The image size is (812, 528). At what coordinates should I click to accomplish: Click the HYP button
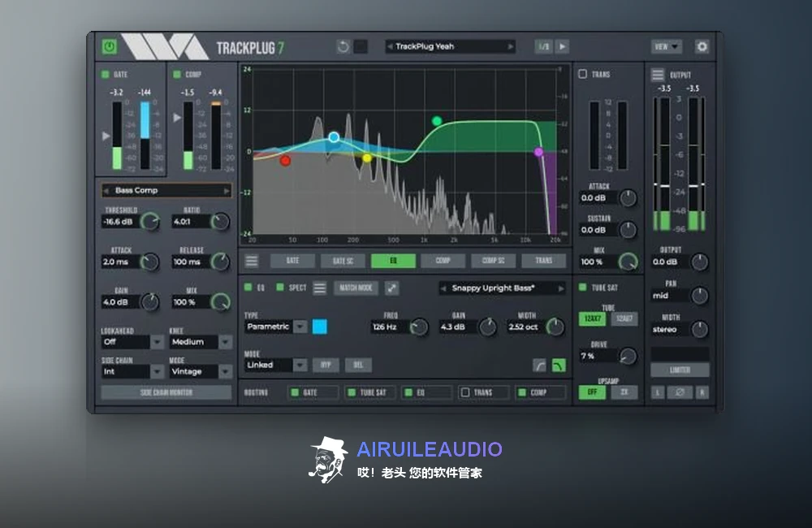coord(326,366)
